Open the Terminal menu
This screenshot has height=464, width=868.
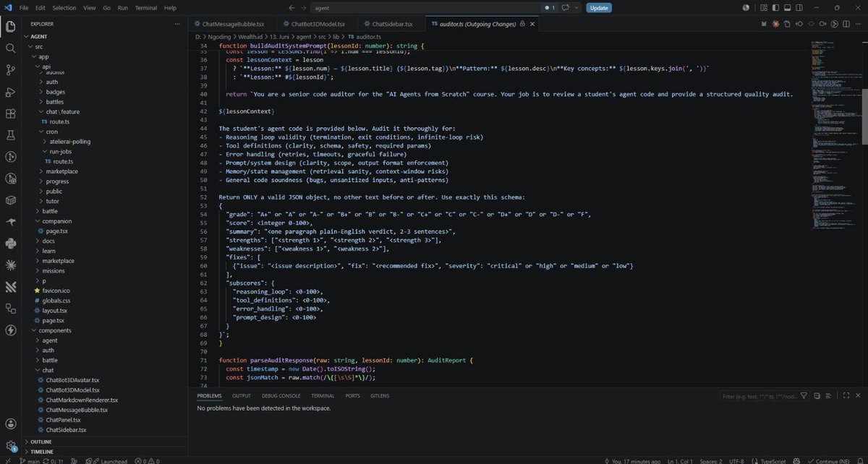pos(145,8)
